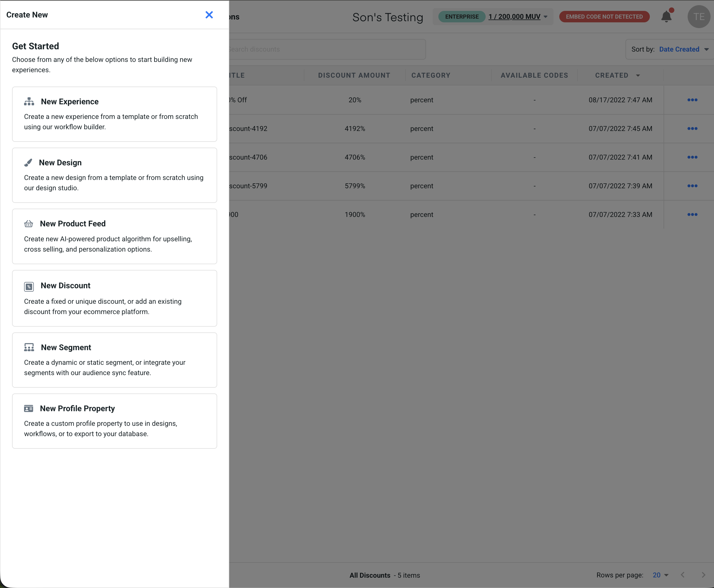Click the 5799% discount amount cell
Image resolution: width=714 pixels, height=588 pixels.
pos(355,186)
